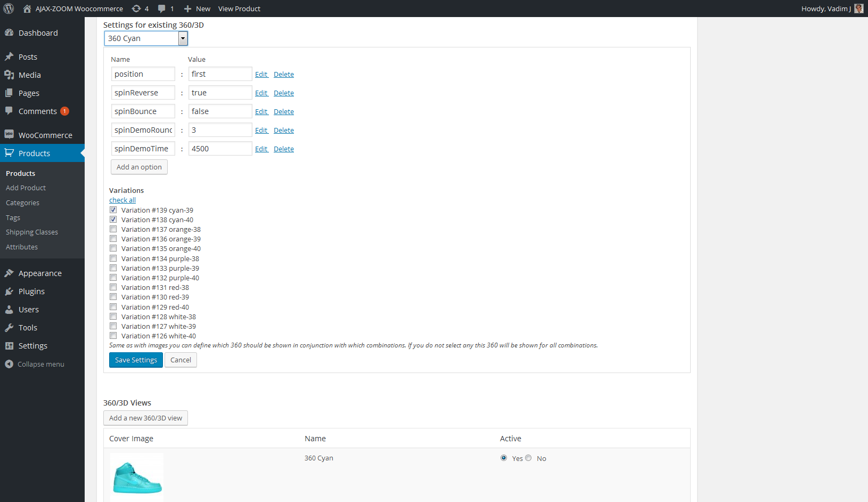Click the cyan sneaker cover image thumbnail
This screenshot has height=502, width=868.
coord(137,477)
